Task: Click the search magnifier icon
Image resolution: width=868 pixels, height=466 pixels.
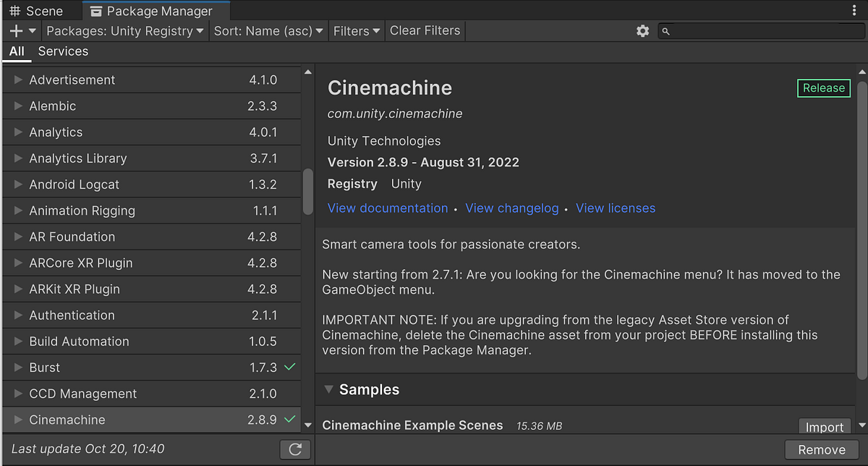Action: [667, 30]
